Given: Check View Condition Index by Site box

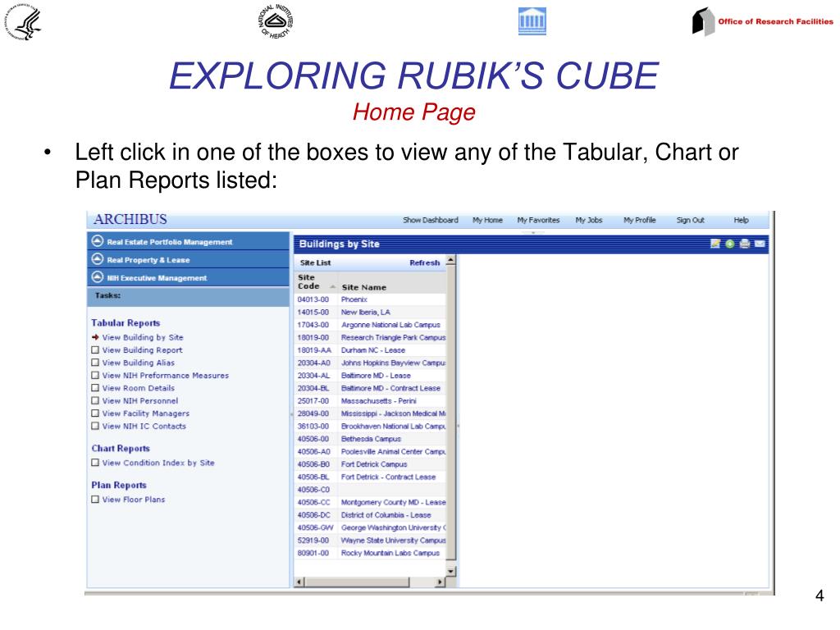Looking at the screenshot, I should point(95,463).
